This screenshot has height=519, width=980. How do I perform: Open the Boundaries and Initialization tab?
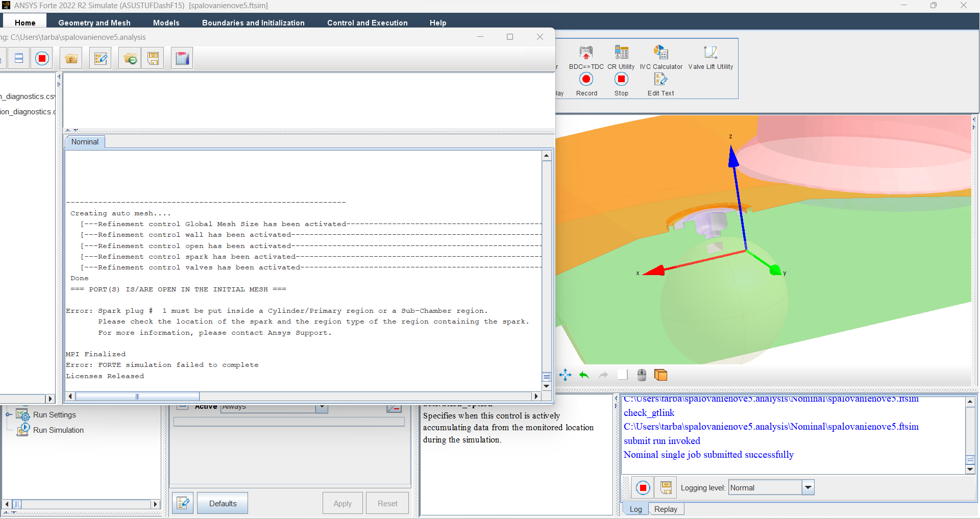pos(253,22)
